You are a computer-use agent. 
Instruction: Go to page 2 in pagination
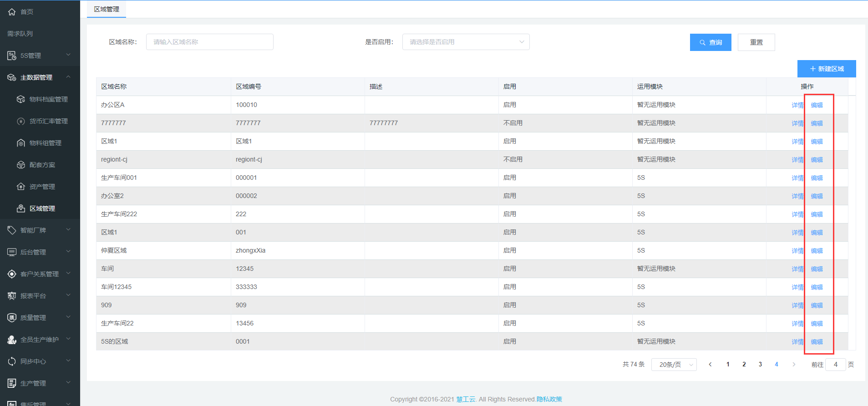tap(744, 365)
